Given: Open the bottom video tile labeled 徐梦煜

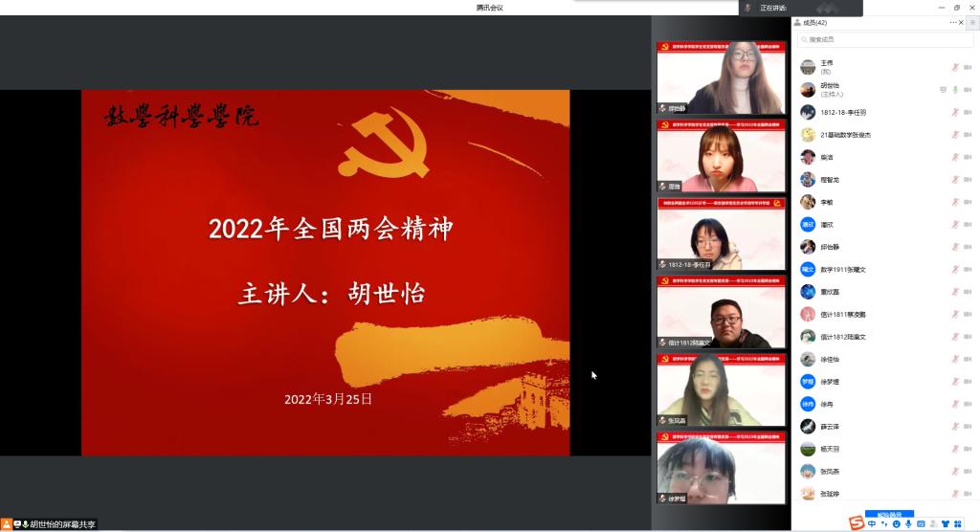Looking at the screenshot, I should coord(721,468).
